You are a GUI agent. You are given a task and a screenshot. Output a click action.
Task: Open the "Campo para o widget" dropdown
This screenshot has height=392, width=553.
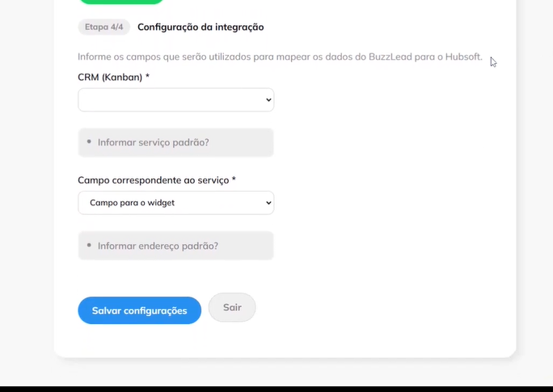[x=175, y=203]
